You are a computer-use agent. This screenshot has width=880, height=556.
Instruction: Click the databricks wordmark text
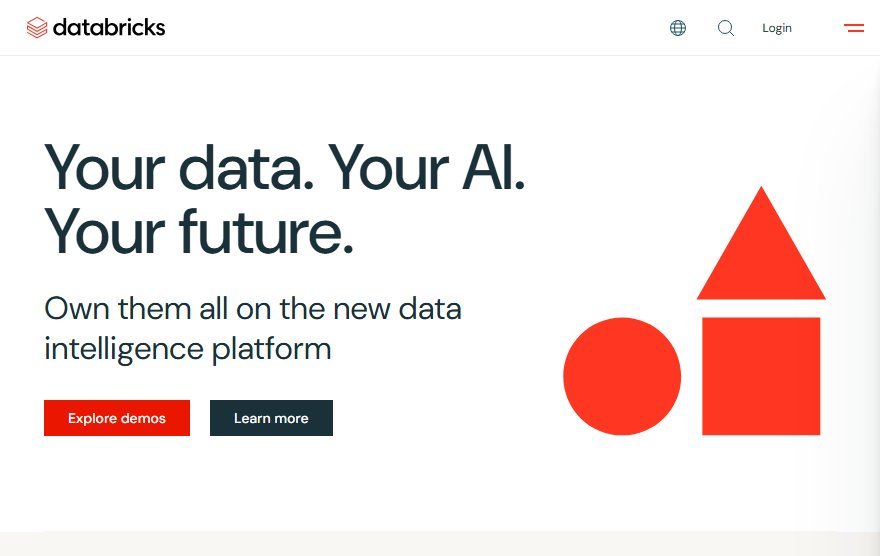point(109,27)
